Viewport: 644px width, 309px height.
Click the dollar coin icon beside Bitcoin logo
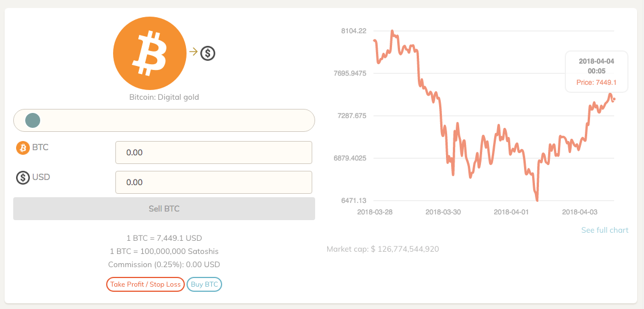click(208, 53)
